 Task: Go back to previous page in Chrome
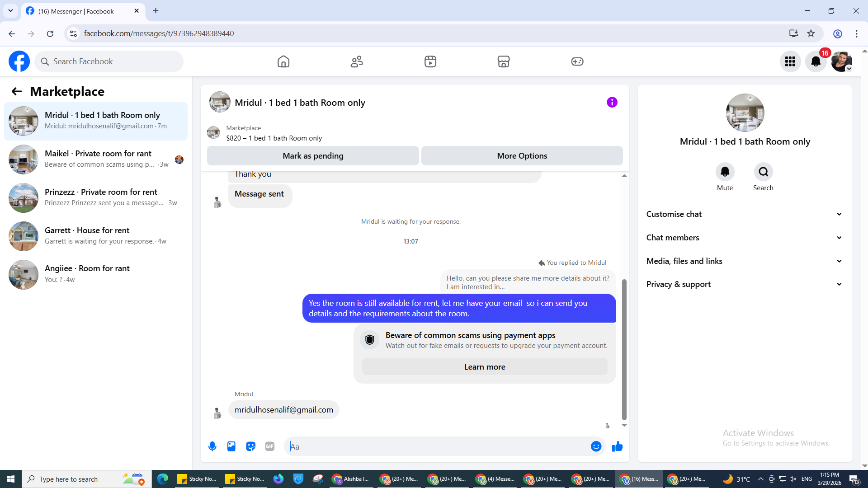coord(12,33)
